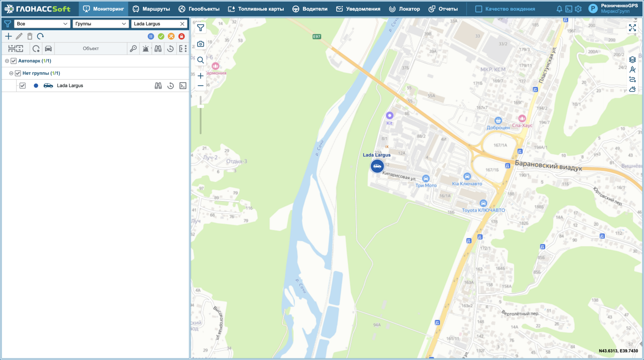644x360 pixels.
Task: Expand all groups in object list
Action: click(x=20, y=49)
